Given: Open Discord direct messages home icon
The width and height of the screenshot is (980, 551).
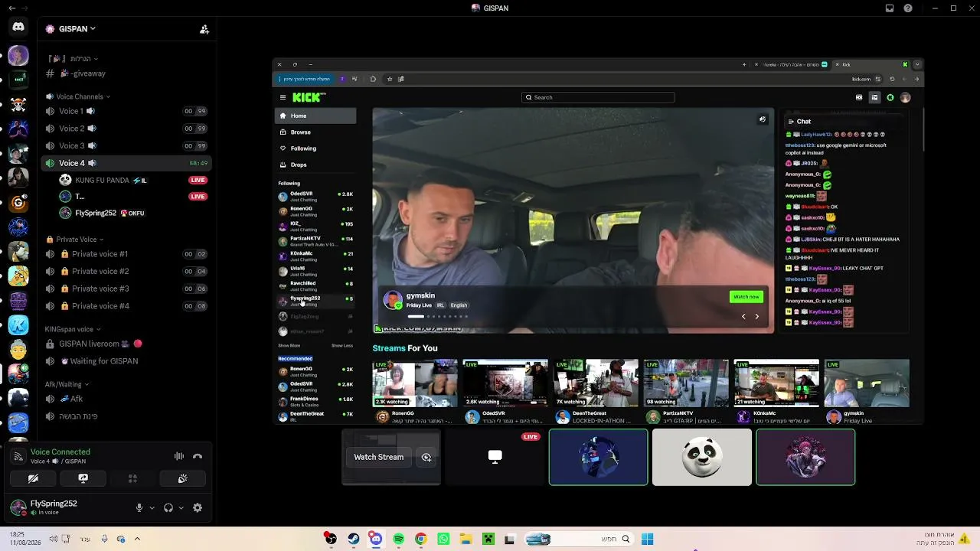Looking at the screenshot, I should 18,28.
